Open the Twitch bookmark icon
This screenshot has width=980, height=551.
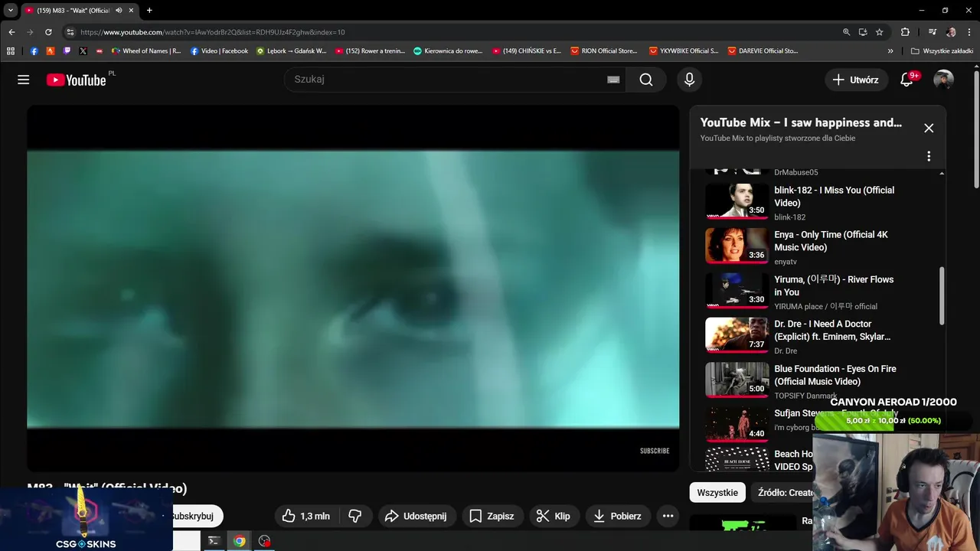(x=67, y=51)
